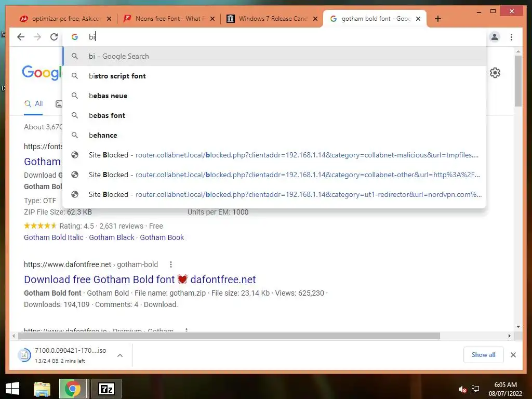Image resolution: width=532 pixels, height=399 pixels.
Task: Choose the 'bistro script font' suggestion
Action: tap(274, 76)
